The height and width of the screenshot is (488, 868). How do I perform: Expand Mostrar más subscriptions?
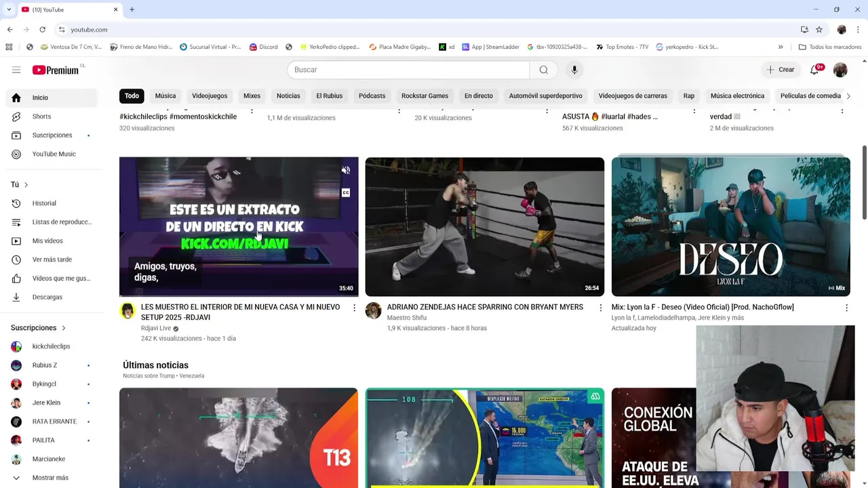(x=52, y=478)
